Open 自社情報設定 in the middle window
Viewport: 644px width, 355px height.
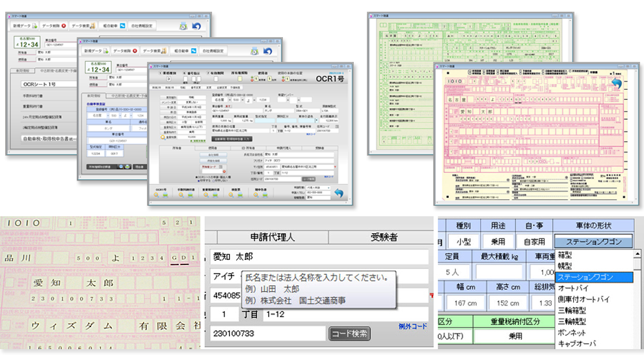(x=213, y=51)
